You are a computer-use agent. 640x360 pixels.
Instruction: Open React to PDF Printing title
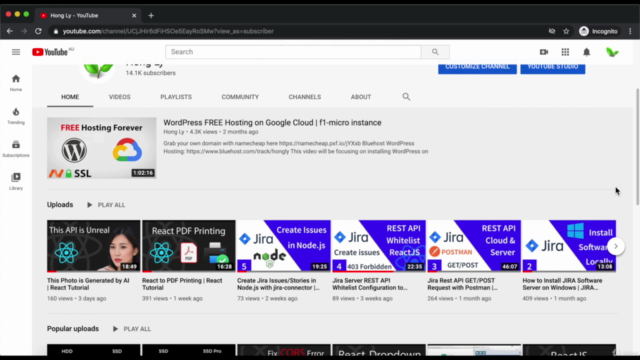point(182,284)
